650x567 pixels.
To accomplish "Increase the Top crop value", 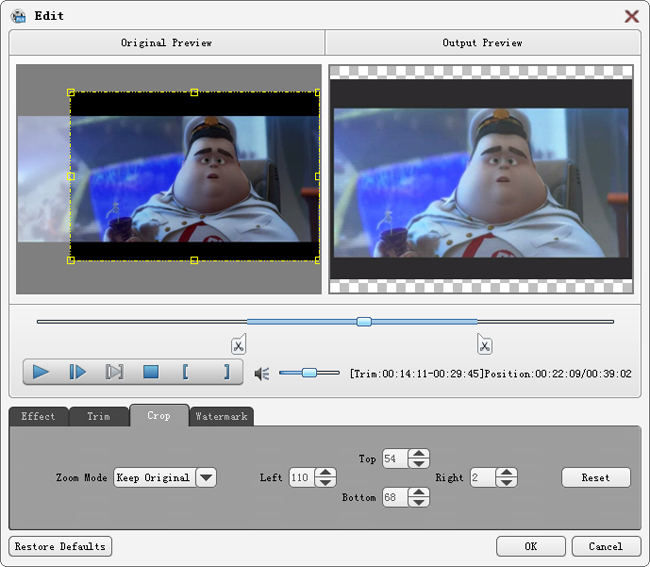I will click(419, 454).
